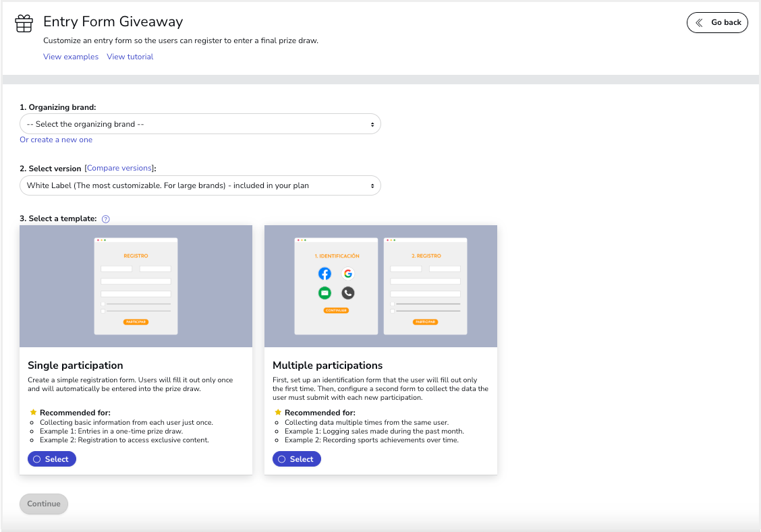This screenshot has width=761, height=532.
Task: Expand the White Label version dropdown
Action: 200,185
